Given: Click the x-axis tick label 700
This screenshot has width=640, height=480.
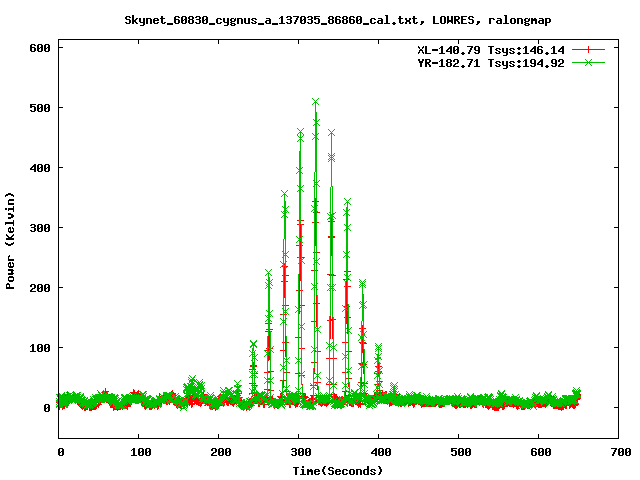Looking at the screenshot, I should click(x=620, y=452).
